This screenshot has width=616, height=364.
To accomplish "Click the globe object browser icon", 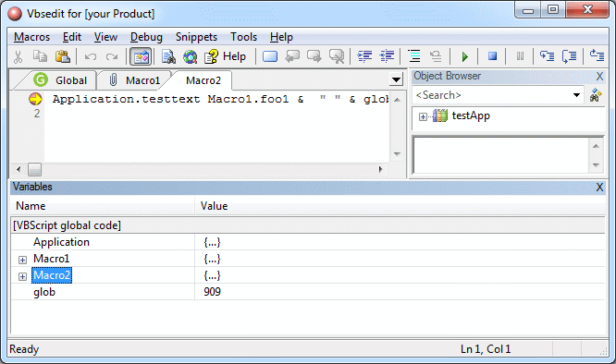I will click(x=191, y=57).
